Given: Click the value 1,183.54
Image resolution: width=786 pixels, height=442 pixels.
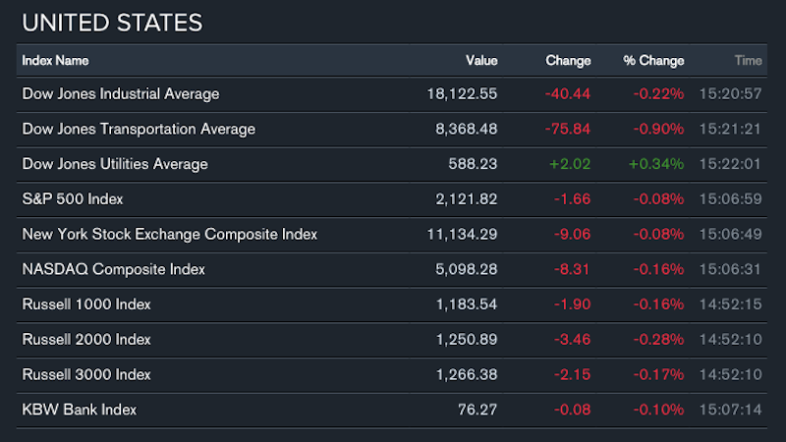Looking at the screenshot, I should click(466, 304).
